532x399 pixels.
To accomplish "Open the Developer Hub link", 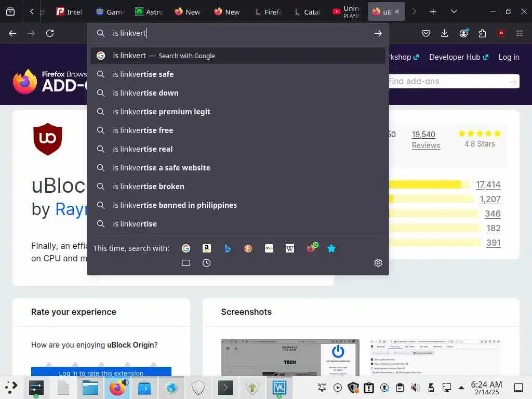I will 459,57.
